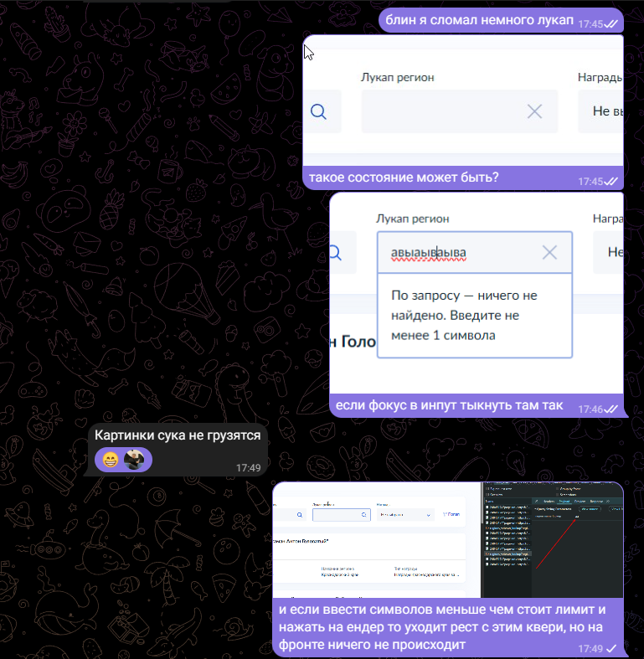Screen dimensions: 644x659
Task: Click the last message caption about "символов меньше"
Action: 442,627
